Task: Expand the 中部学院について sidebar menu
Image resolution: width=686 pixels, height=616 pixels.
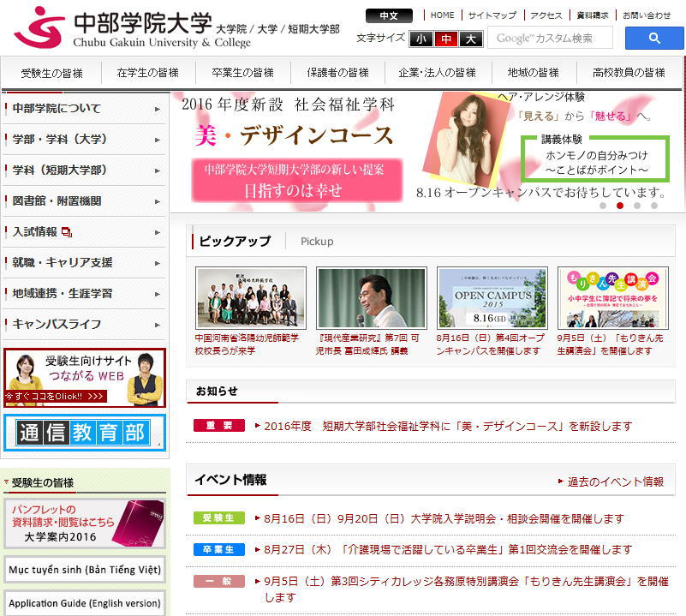Action: 84,109
